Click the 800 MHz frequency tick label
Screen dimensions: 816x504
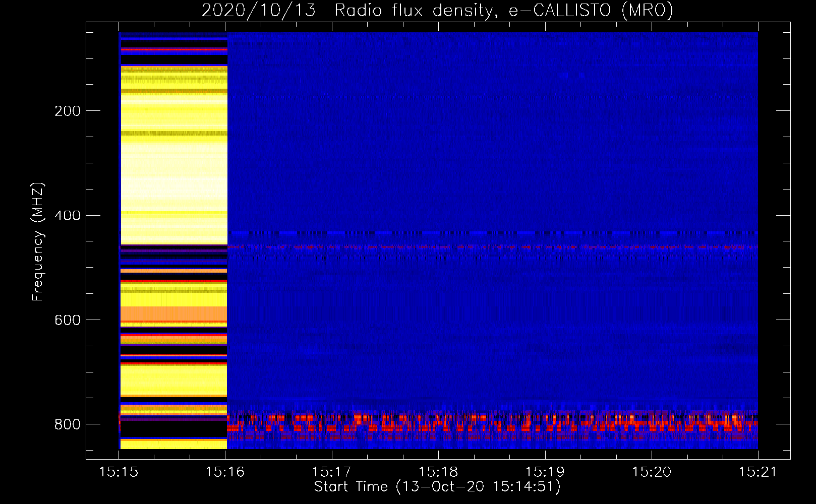pos(68,425)
